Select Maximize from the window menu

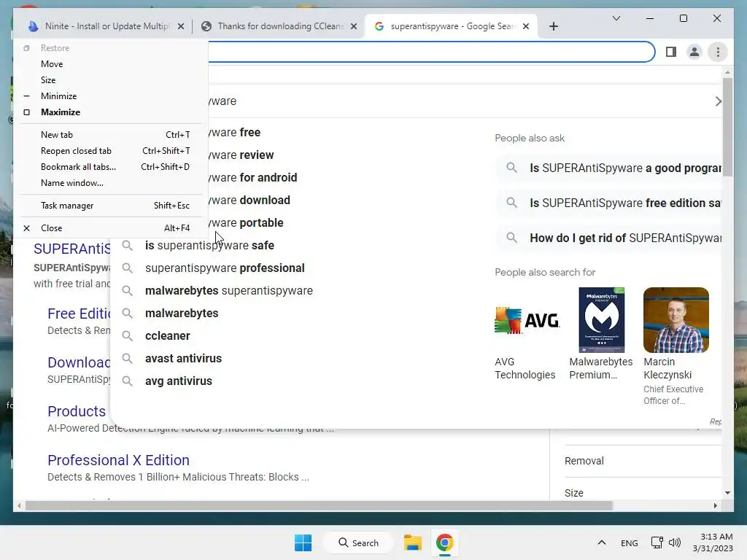[x=111, y=112]
